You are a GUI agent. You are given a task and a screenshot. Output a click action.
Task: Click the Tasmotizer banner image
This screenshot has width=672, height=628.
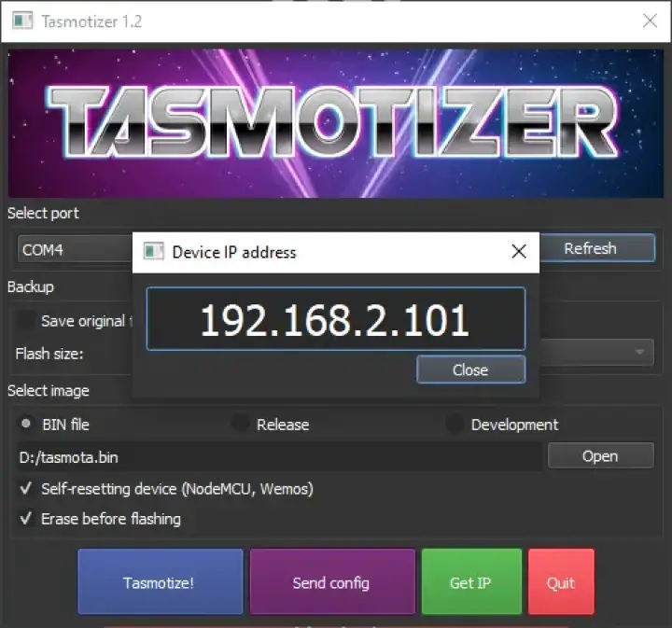(x=336, y=123)
